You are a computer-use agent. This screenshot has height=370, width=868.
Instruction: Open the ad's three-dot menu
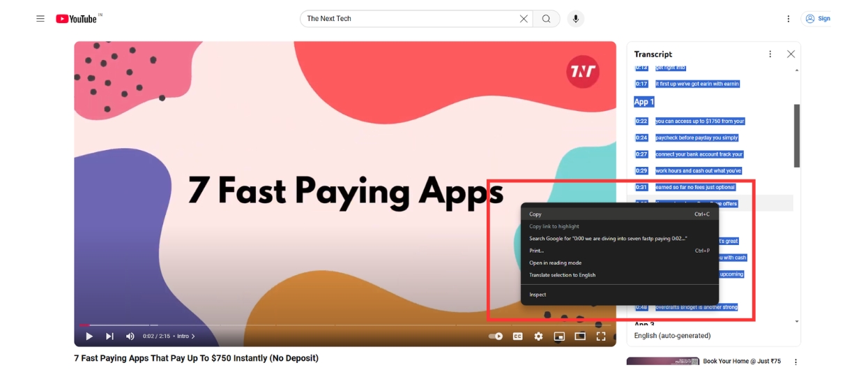[x=795, y=362]
